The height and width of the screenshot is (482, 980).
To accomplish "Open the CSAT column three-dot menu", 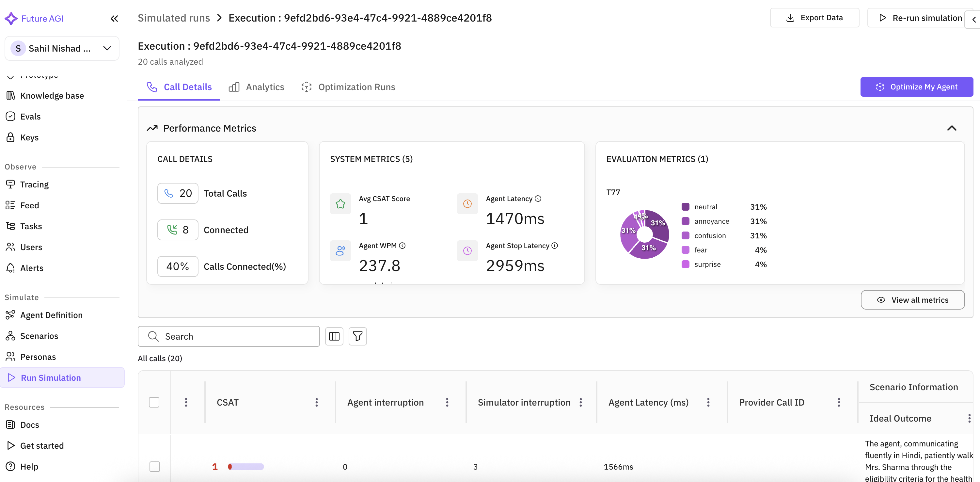I will coord(316,403).
